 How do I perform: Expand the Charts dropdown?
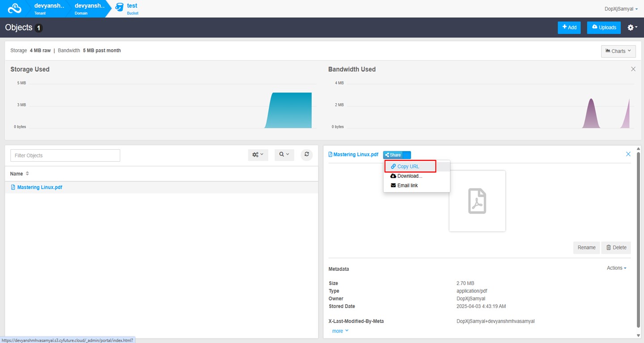point(618,51)
